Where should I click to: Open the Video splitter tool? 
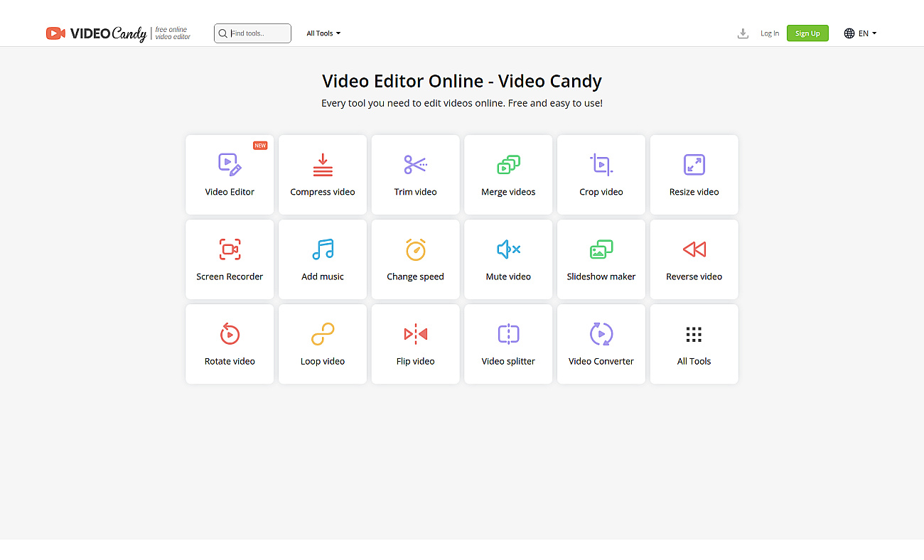[508, 344]
